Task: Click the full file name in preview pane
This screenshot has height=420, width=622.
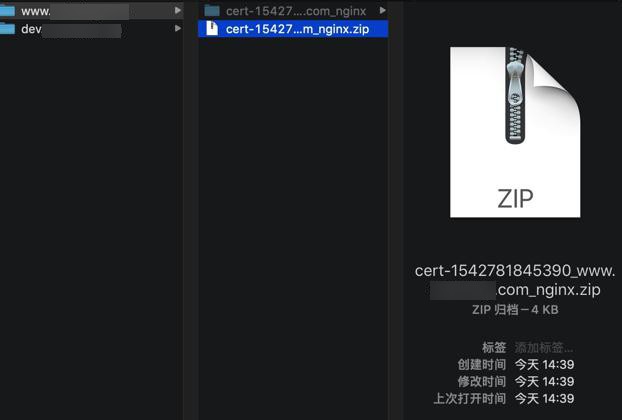Action: click(515, 280)
